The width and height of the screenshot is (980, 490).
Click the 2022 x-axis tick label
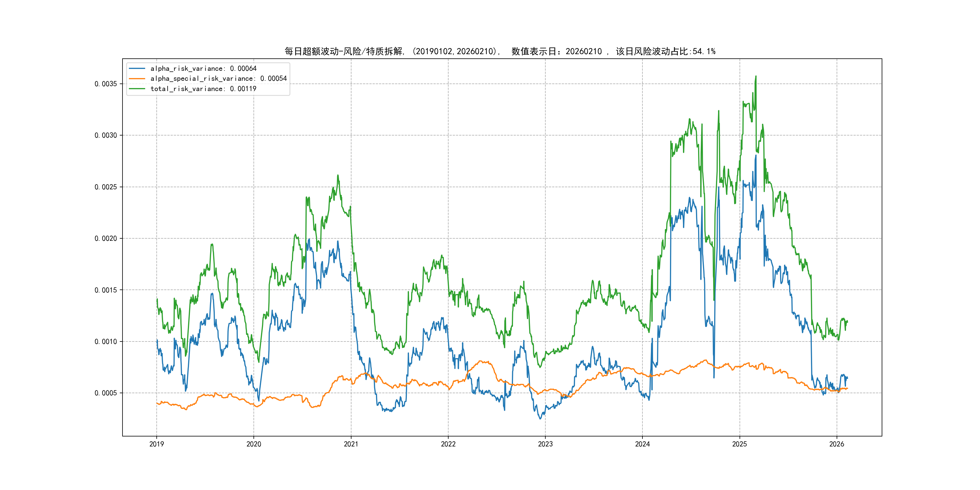tap(448, 444)
